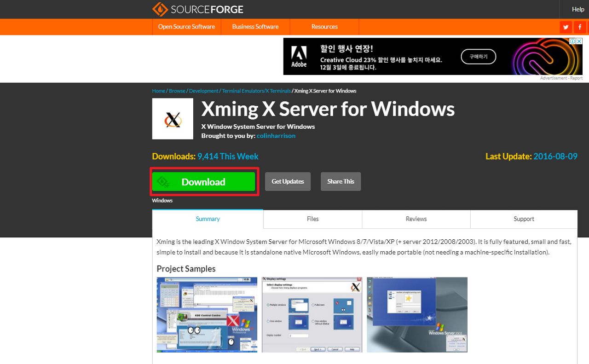Go to Browse breadcrumb

[x=177, y=91]
